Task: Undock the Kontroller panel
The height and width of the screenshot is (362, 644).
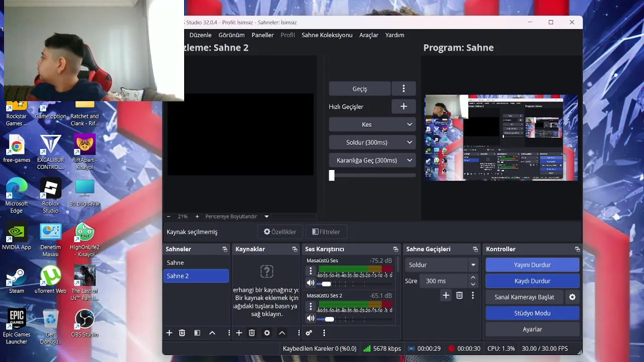Action: click(x=578, y=249)
